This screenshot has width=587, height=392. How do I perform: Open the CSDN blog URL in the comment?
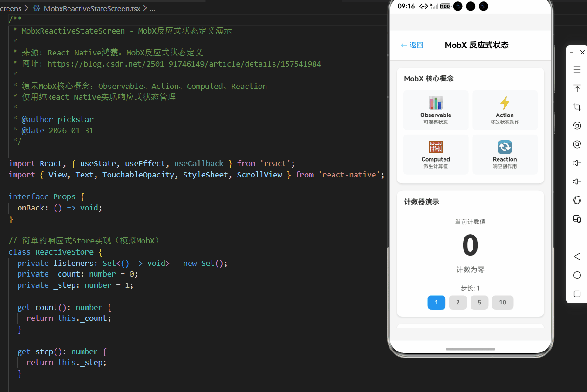184,64
